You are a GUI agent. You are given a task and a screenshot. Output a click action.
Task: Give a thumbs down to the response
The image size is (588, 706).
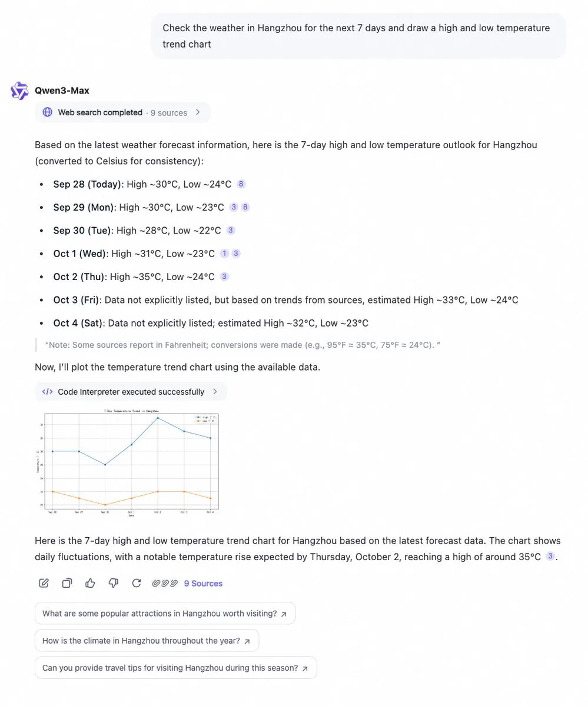[x=113, y=582]
